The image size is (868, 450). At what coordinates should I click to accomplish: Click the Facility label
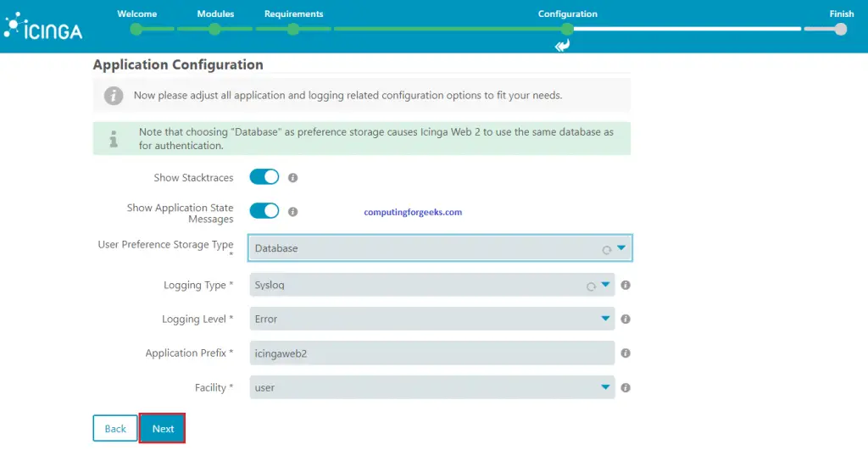click(x=214, y=388)
